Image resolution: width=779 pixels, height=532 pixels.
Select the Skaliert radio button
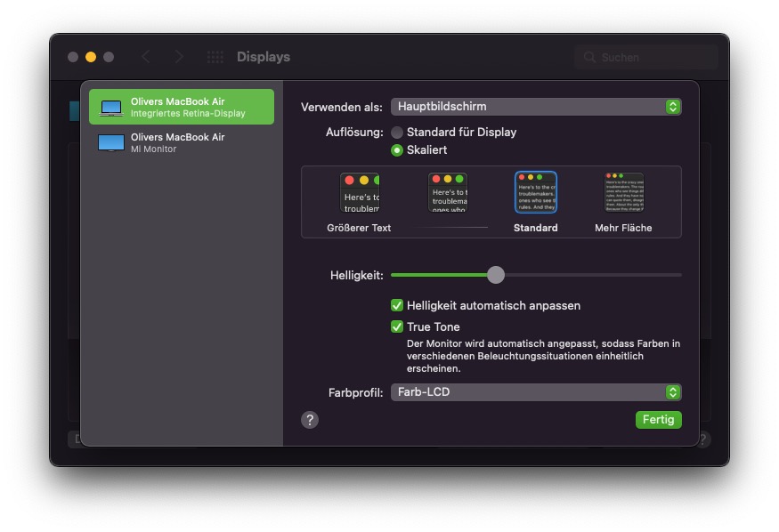[x=397, y=150]
